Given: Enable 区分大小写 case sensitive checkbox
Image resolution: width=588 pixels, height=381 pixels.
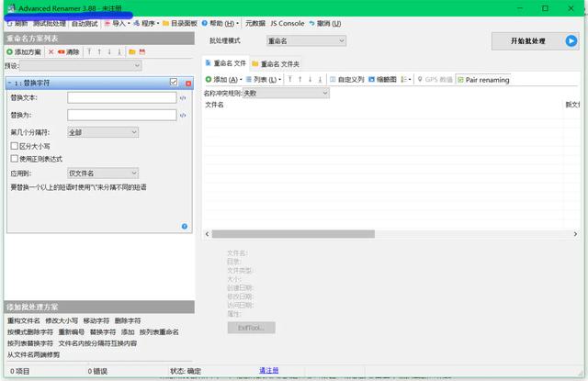Looking at the screenshot, I should 15,146.
